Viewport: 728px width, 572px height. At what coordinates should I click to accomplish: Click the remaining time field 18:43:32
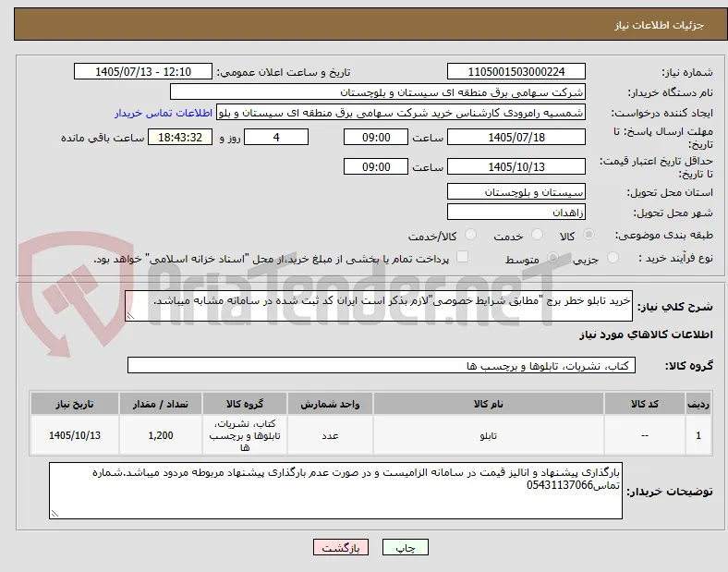(180, 137)
